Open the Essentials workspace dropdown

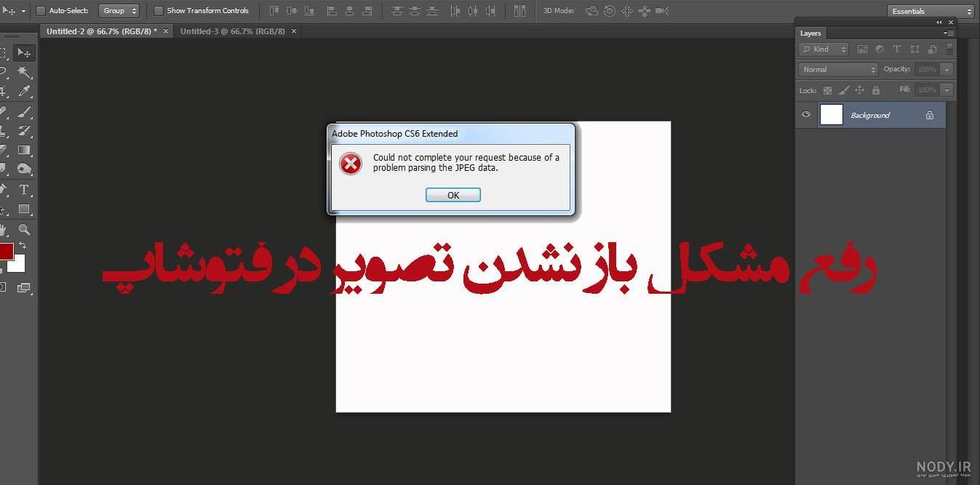(x=931, y=11)
